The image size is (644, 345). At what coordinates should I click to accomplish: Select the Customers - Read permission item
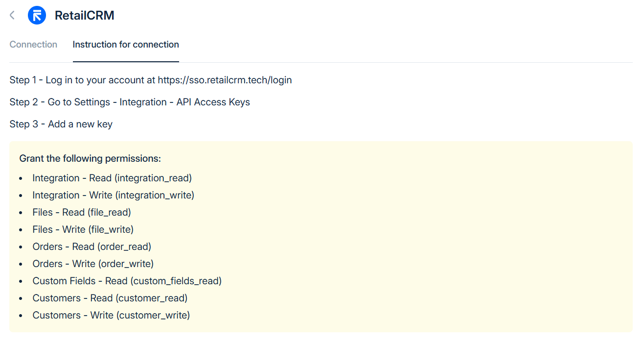click(110, 298)
